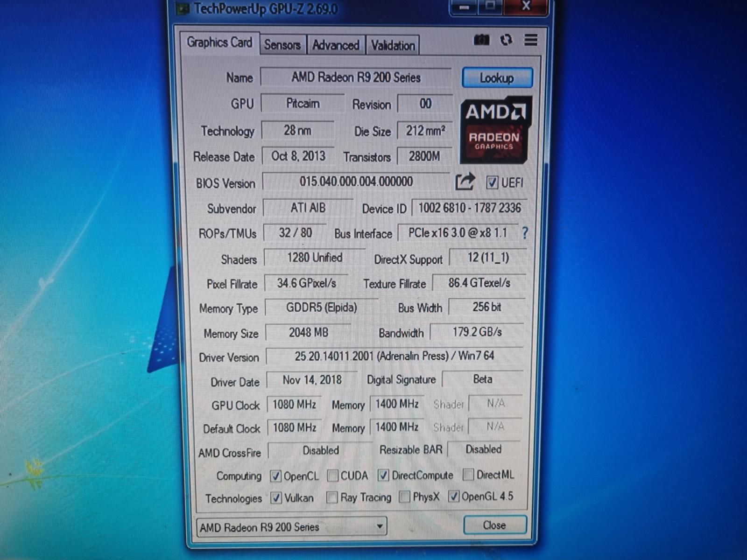Close GPU-Z with the title bar X

527,6
